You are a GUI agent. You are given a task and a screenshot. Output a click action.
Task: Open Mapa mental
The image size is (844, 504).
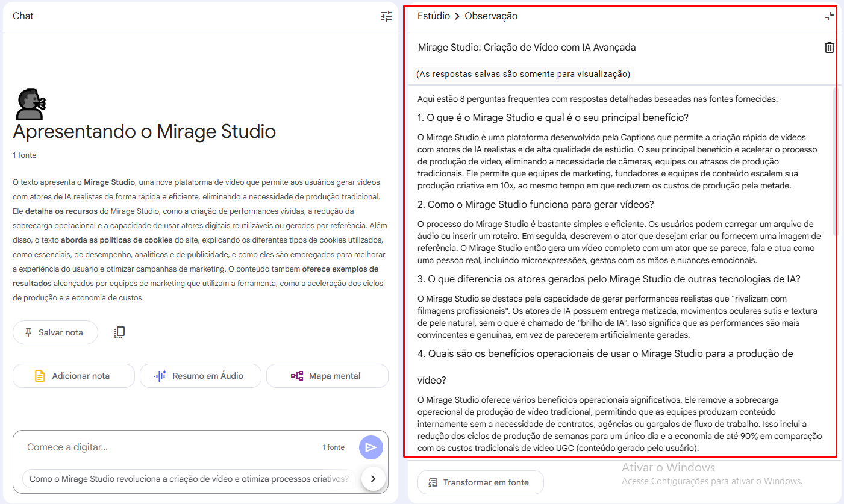point(327,376)
